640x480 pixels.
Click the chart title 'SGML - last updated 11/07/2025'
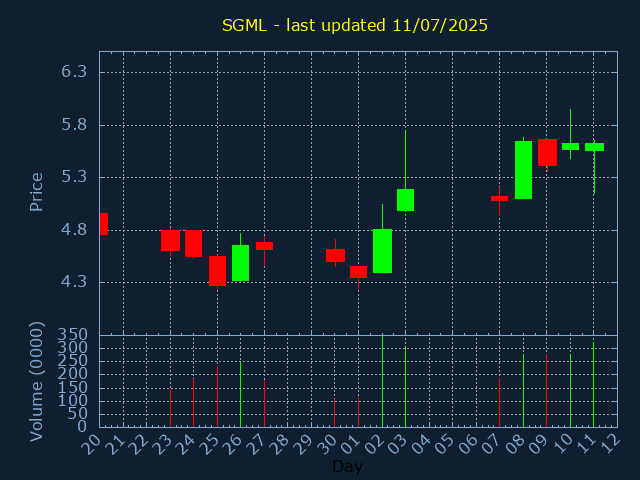coord(355,25)
